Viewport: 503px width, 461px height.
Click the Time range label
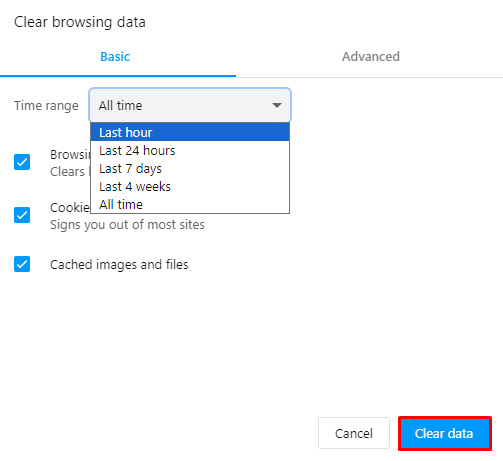[x=46, y=106]
